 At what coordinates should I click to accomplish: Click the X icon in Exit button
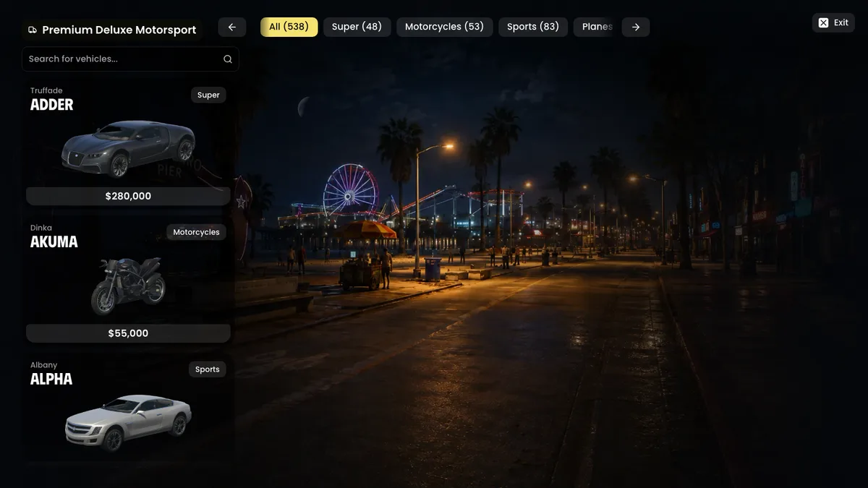[x=823, y=23]
